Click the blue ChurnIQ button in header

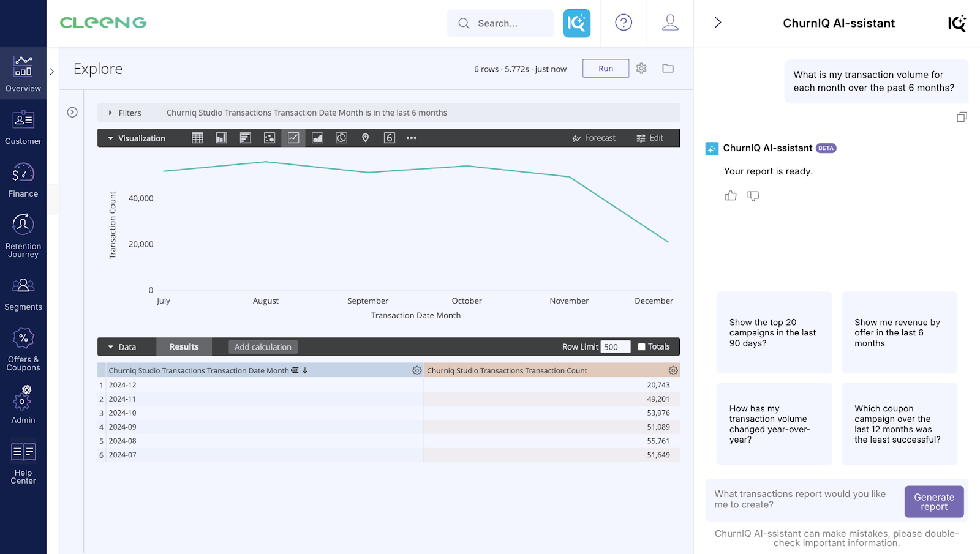pyautogui.click(x=577, y=23)
